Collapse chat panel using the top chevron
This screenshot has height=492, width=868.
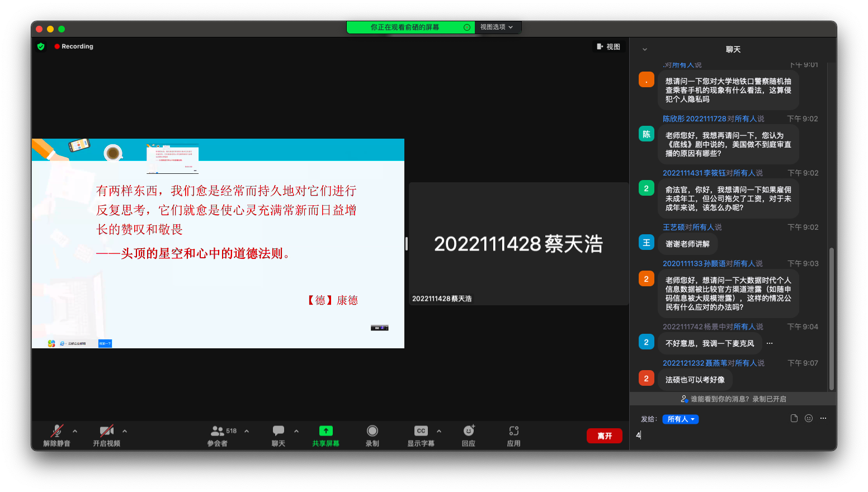point(645,50)
